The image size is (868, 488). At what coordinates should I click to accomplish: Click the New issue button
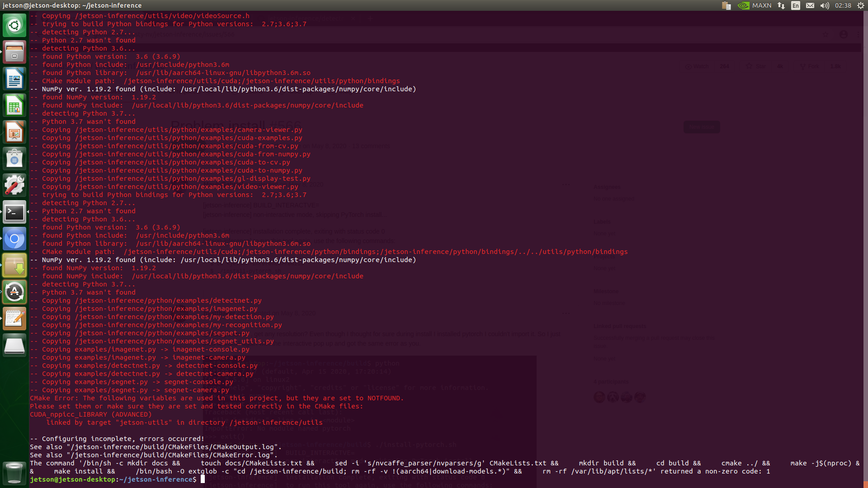pos(702,127)
